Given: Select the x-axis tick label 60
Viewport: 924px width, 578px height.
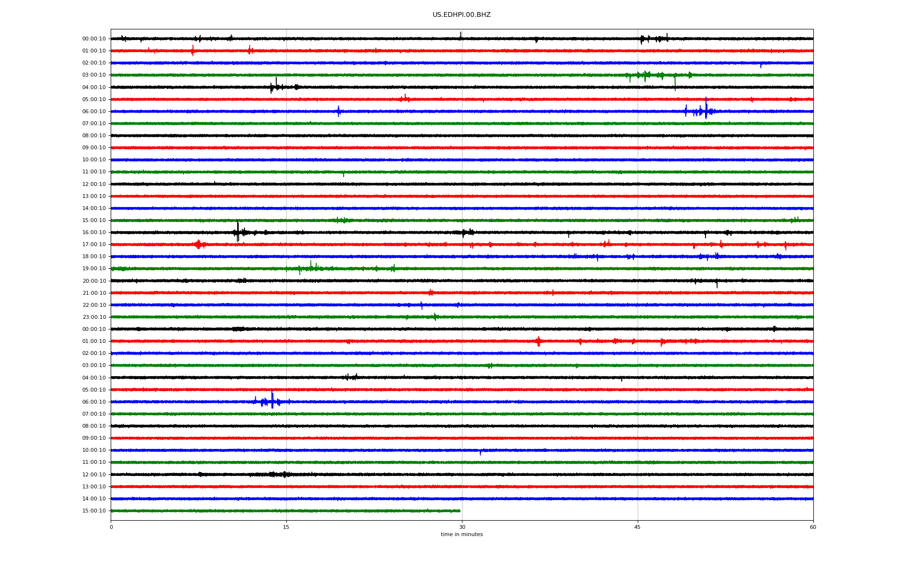Looking at the screenshot, I should (812, 527).
